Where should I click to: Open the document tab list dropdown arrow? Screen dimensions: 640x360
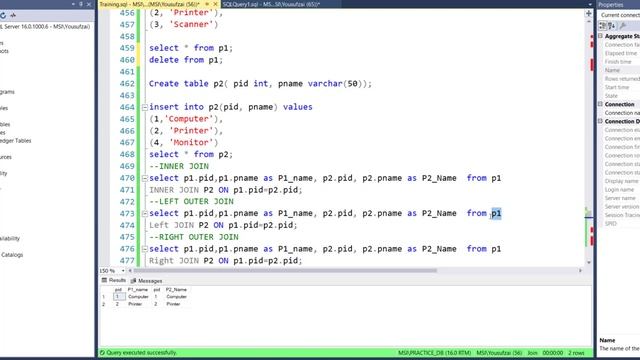pyautogui.click(x=590, y=4)
